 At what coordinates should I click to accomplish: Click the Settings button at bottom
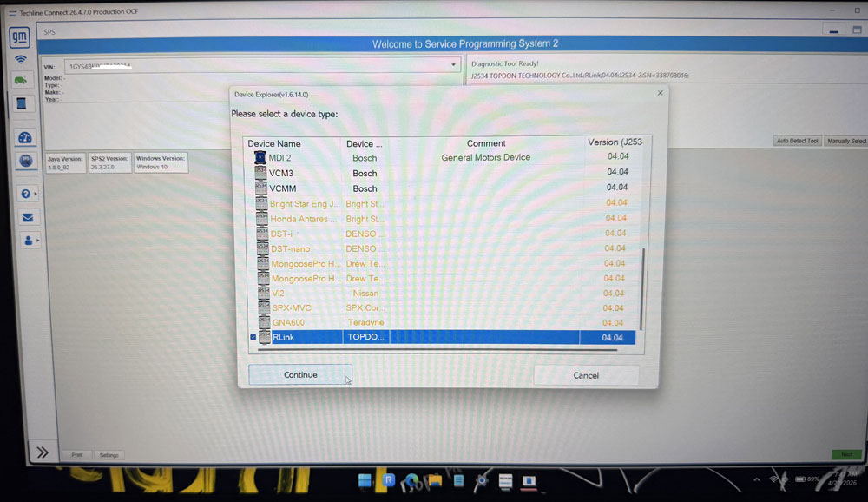click(108, 455)
